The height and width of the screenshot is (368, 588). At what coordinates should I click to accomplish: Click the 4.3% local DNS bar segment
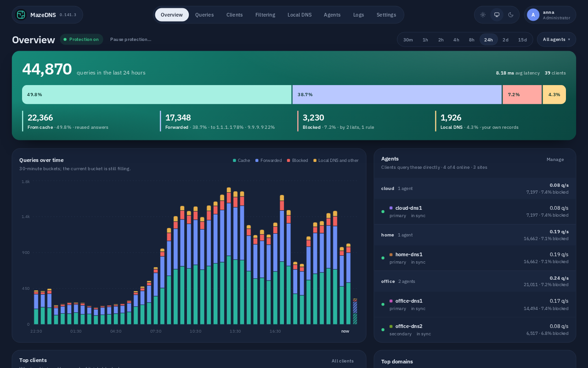coord(554,95)
